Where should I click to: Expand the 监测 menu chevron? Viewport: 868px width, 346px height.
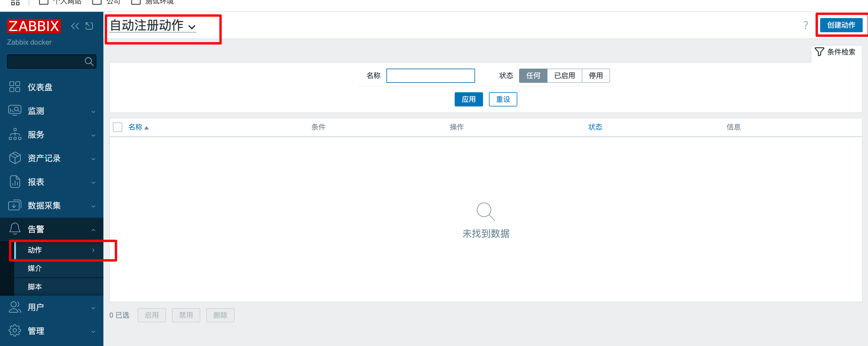[x=93, y=111]
